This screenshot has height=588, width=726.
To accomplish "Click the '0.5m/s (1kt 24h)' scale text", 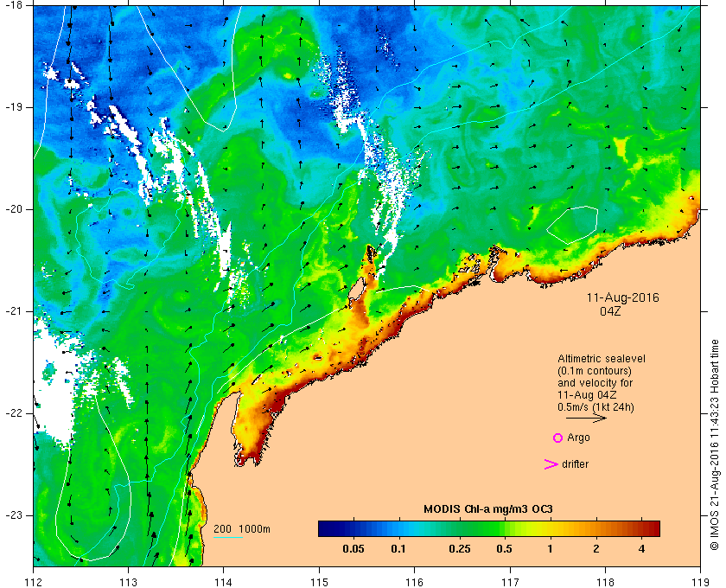I will [595, 407].
